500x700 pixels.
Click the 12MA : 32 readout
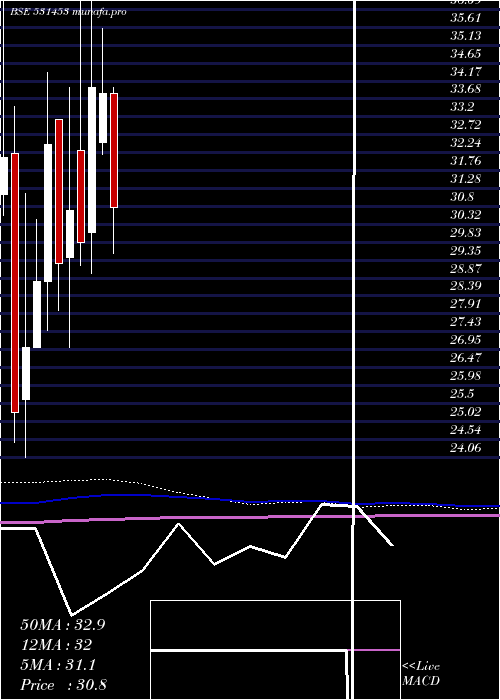click(56, 645)
